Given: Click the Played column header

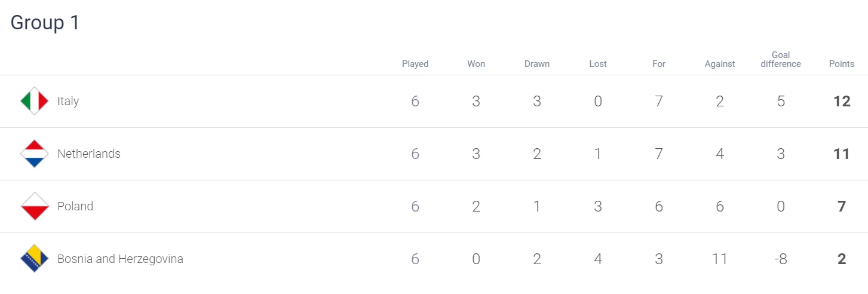Looking at the screenshot, I should pyautogui.click(x=415, y=64).
